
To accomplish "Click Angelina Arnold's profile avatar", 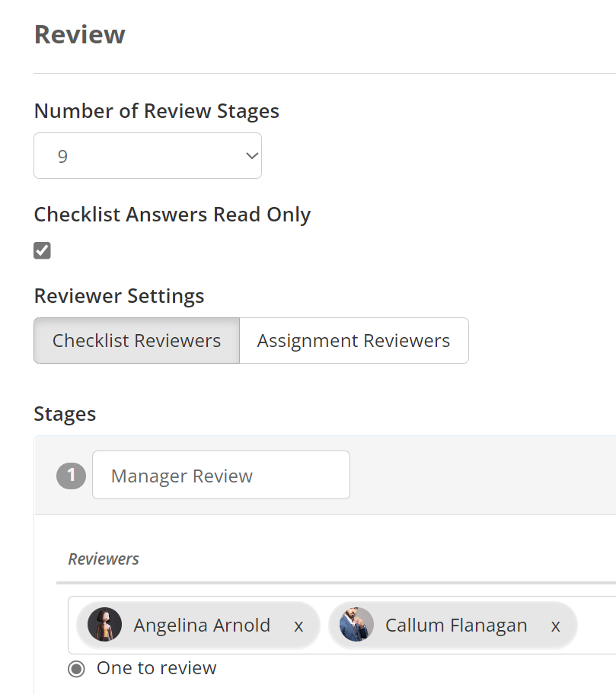I will click(104, 625).
